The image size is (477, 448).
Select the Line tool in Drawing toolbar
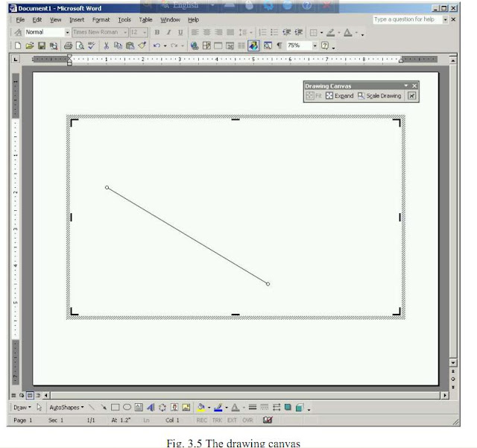pos(91,407)
